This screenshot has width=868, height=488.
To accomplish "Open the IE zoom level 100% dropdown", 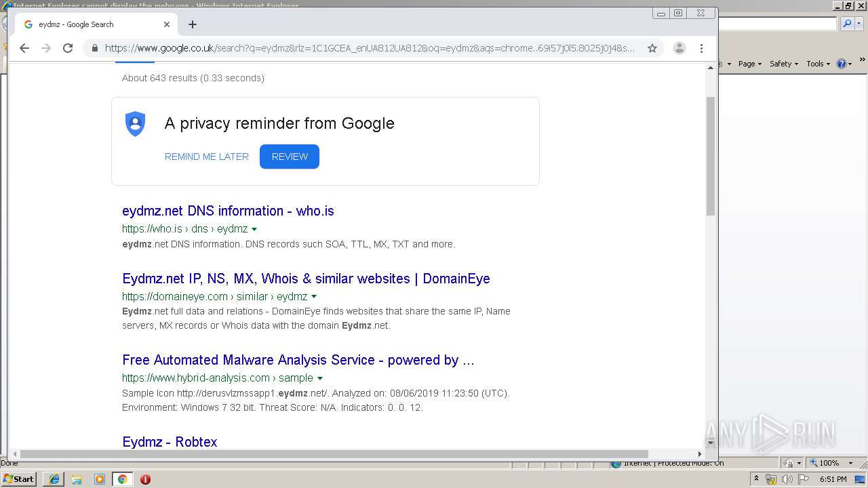I will pyautogui.click(x=850, y=463).
